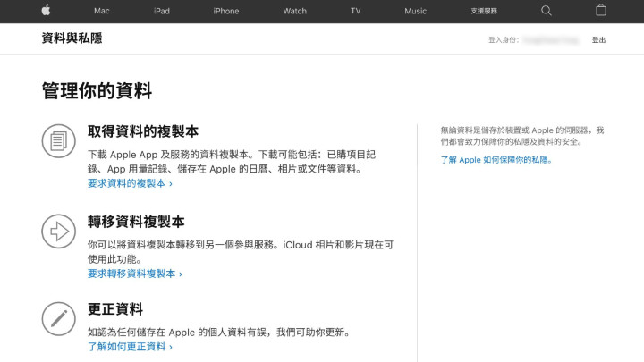Click the 登出 sign-out link

pos(598,40)
